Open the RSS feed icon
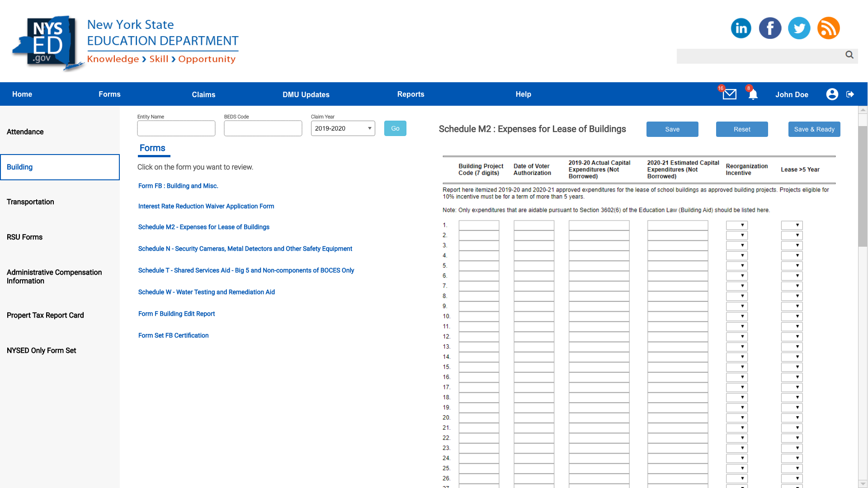 829,28
